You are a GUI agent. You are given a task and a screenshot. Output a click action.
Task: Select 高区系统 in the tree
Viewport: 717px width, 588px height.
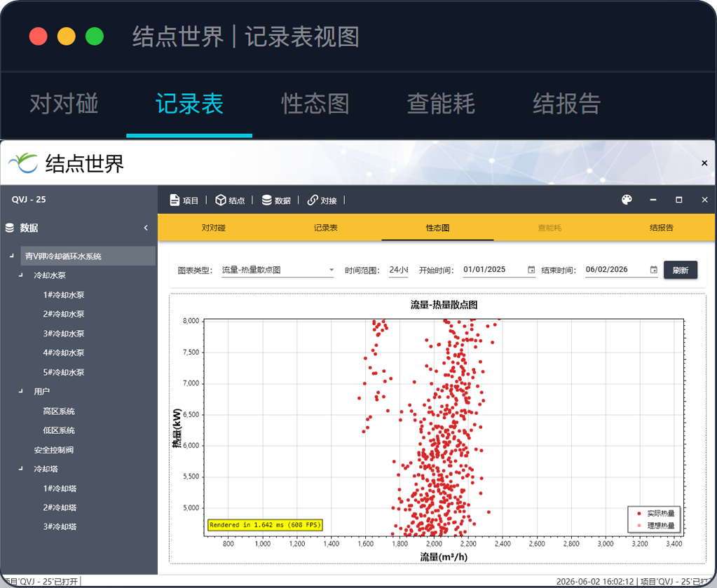click(x=59, y=411)
